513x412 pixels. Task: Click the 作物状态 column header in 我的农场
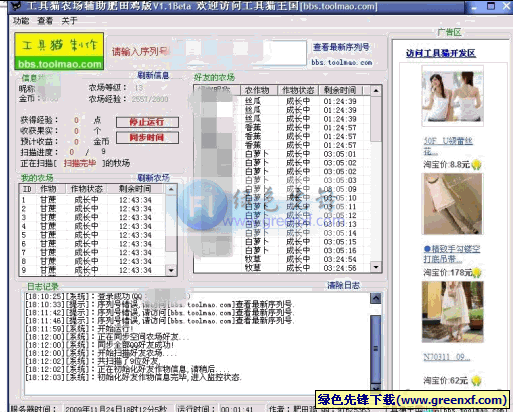click(x=87, y=189)
